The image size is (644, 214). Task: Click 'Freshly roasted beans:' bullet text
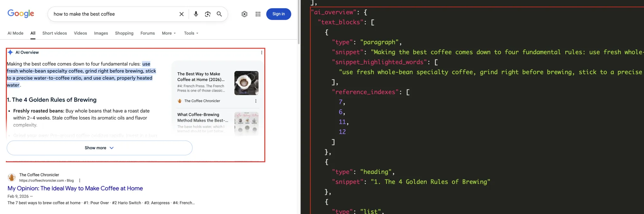pos(39,111)
